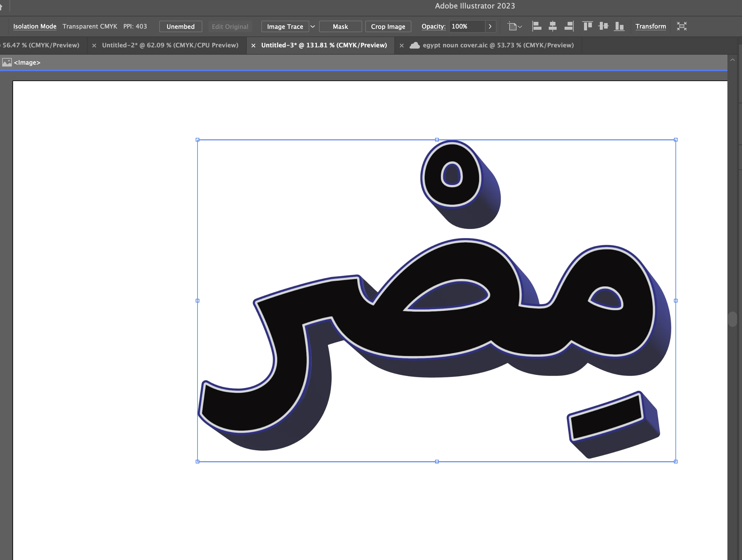Viewport: 742px width, 560px height.
Task: Close the Untitled-3 document tab
Action: coord(254,46)
